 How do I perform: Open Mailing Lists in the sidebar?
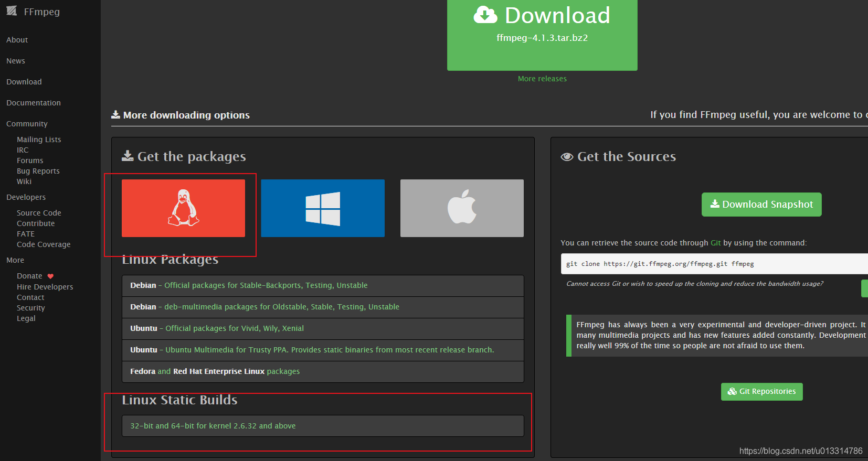coord(39,140)
